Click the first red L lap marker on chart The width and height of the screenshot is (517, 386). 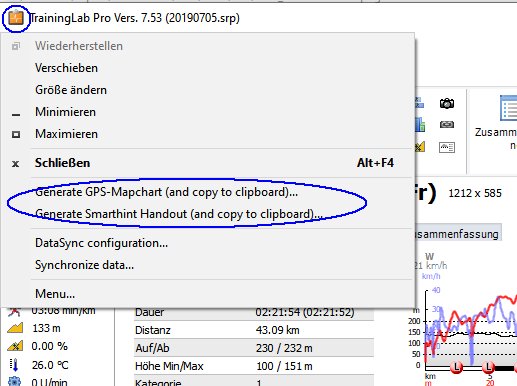point(456,368)
